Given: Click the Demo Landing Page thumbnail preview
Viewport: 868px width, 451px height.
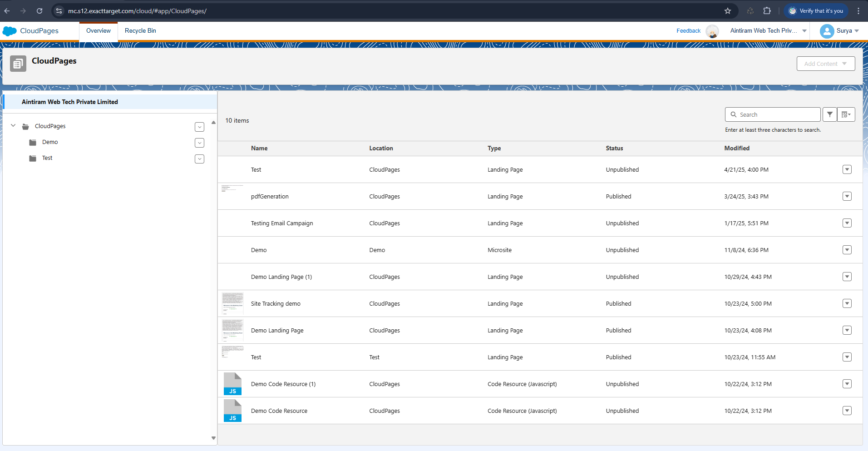Looking at the screenshot, I should pyautogui.click(x=232, y=330).
